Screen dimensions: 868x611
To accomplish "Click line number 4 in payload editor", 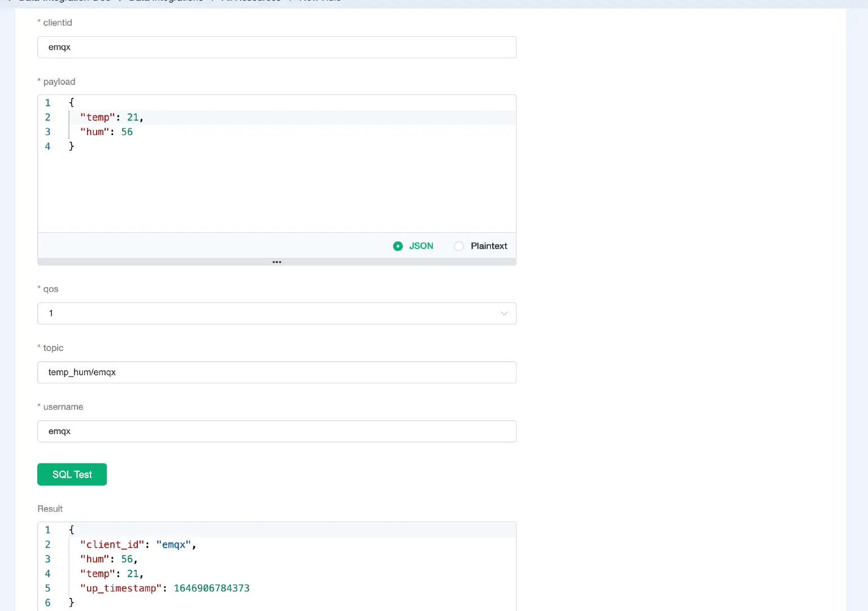I will (x=47, y=146).
